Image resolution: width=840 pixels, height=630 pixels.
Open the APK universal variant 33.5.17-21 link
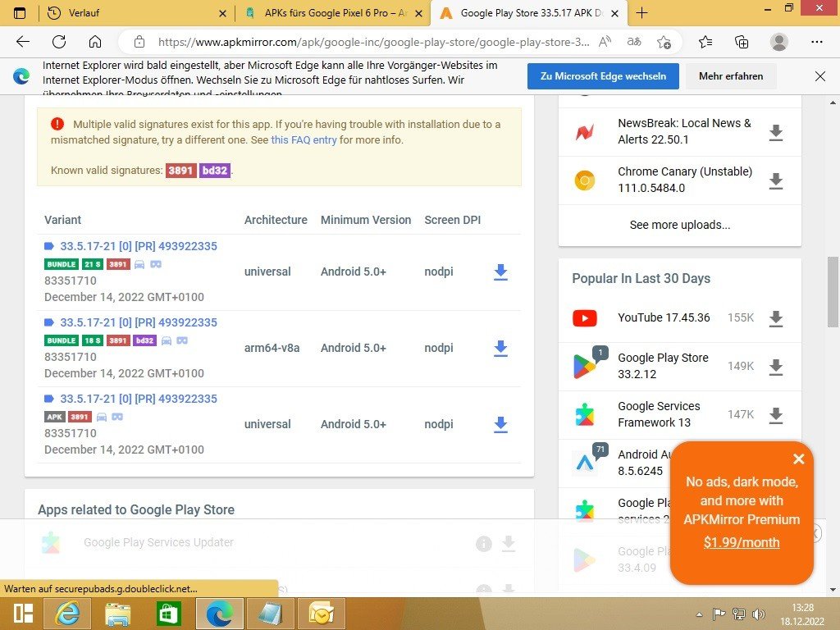click(138, 399)
